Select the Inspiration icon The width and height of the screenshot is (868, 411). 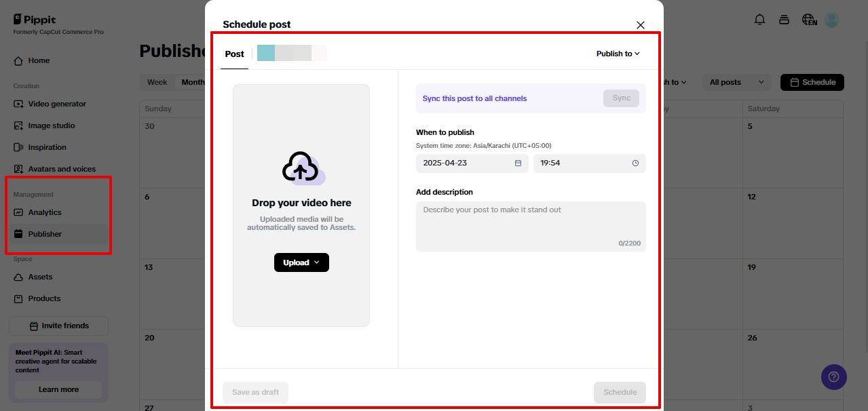coord(18,147)
